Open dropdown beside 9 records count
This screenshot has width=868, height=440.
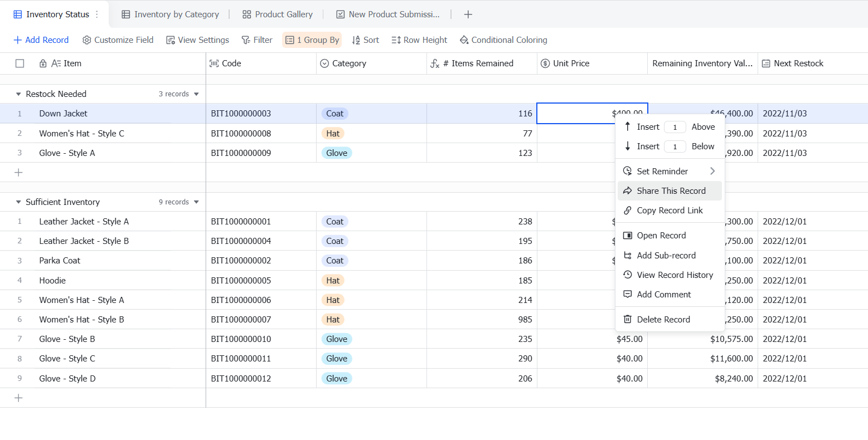point(196,202)
